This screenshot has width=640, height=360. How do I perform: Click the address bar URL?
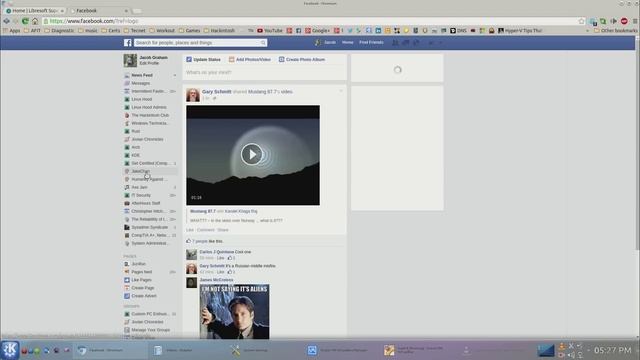(x=94, y=21)
